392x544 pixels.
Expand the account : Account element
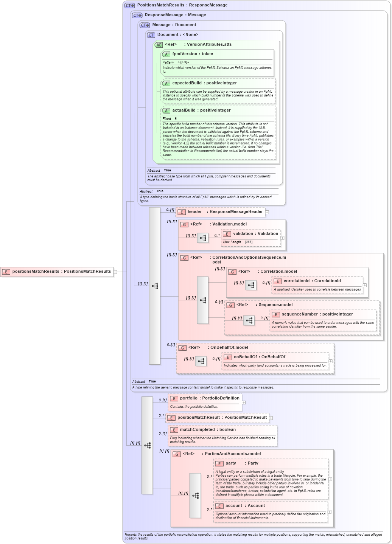coord(330,512)
